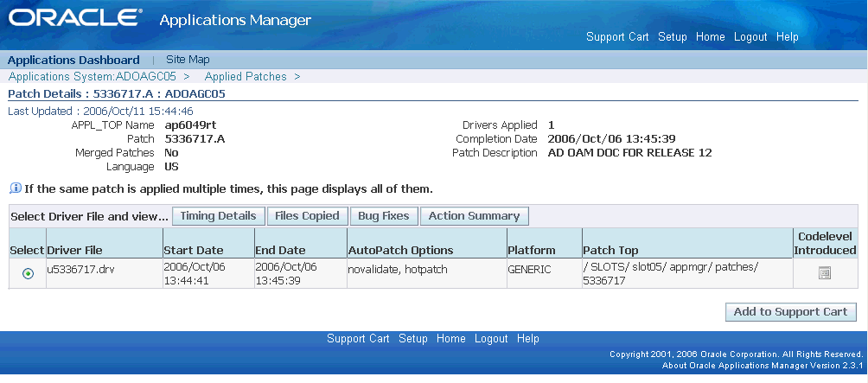Click Logout in top header
The height and width of the screenshot is (383, 868).
click(750, 37)
